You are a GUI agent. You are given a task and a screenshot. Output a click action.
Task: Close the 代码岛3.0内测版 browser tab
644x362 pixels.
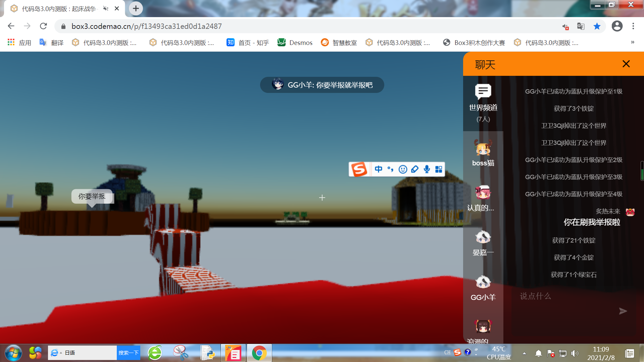[117, 8]
